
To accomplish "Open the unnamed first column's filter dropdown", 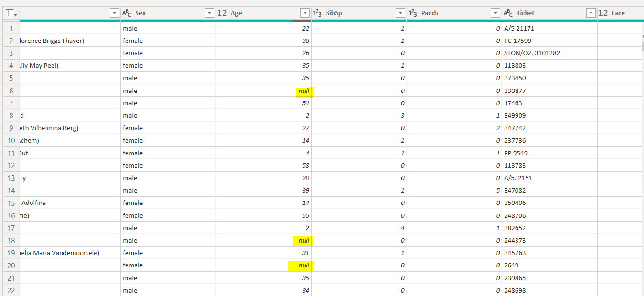I will (x=114, y=13).
